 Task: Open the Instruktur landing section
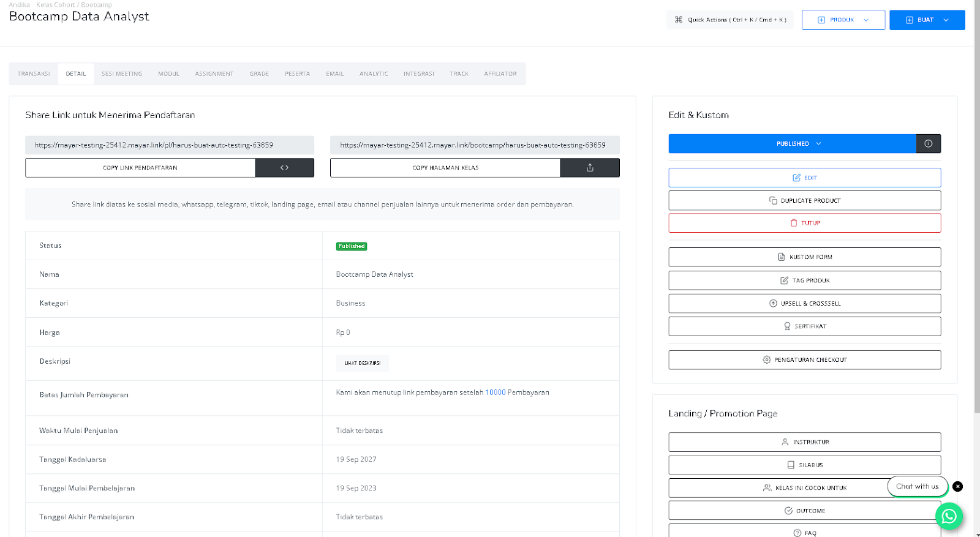[x=805, y=442]
